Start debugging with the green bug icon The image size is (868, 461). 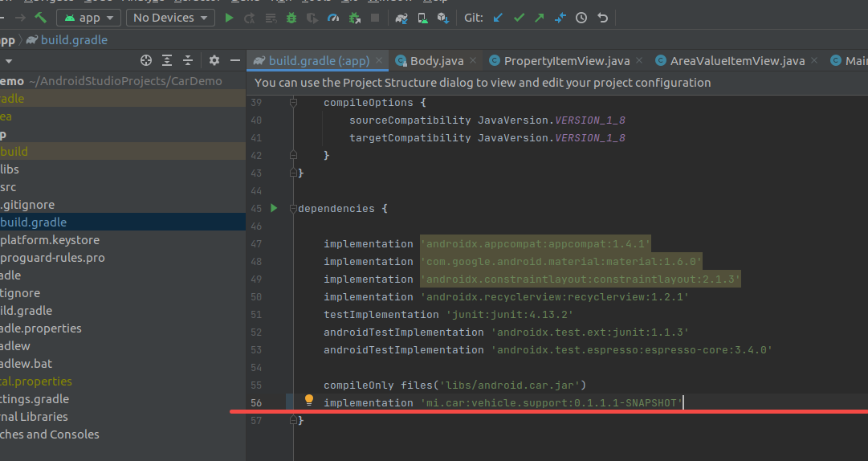pyautogui.click(x=291, y=18)
